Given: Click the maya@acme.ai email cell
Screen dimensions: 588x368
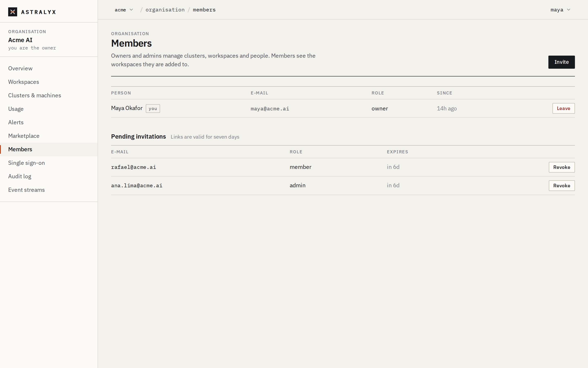Looking at the screenshot, I should click(x=270, y=109).
